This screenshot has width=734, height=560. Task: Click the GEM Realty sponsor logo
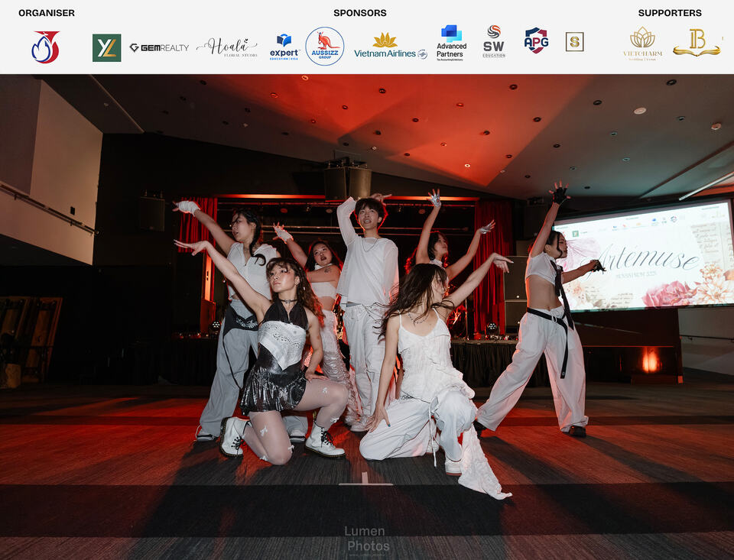tap(159, 47)
